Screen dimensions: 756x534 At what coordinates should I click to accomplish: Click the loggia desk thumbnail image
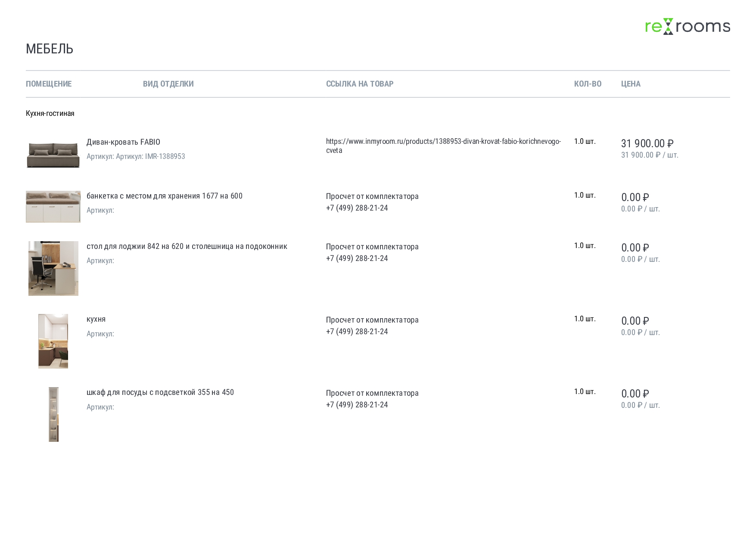[x=53, y=268]
